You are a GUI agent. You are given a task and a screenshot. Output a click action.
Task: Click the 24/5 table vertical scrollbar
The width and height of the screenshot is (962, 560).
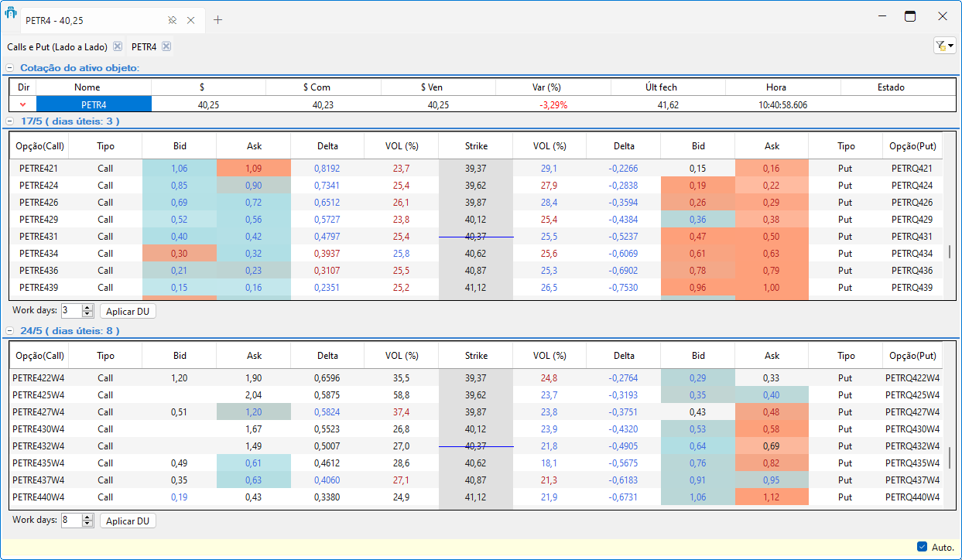(950, 458)
